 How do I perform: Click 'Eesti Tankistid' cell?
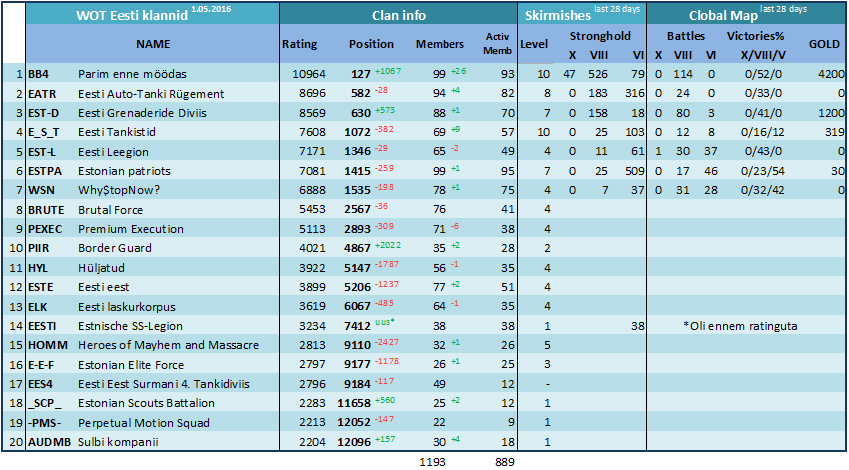pyautogui.click(x=117, y=132)
